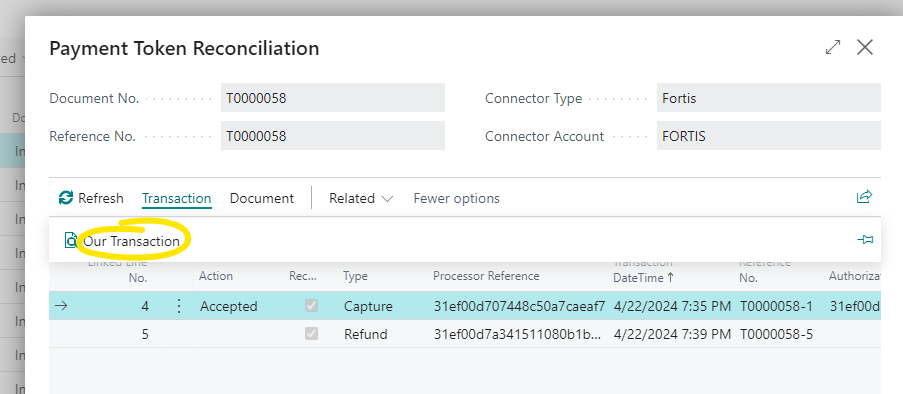
Task: Select linked line number 4
Action: (x=145, y=306)
